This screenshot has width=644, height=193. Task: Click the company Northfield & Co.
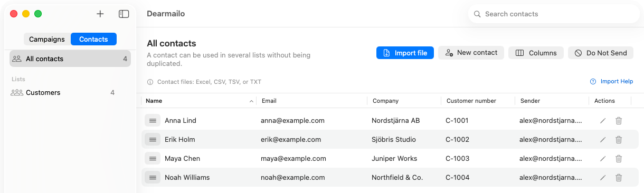(x=397, y=177)
